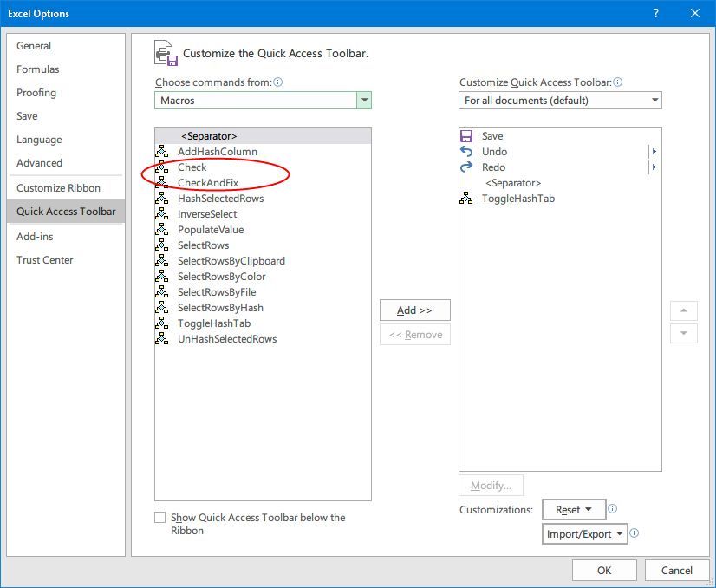Click the PopulateValue macro icon
Image resolution: width=716 pixels, height=588 pixels.
pyautogui.click(x=161, y=229)
